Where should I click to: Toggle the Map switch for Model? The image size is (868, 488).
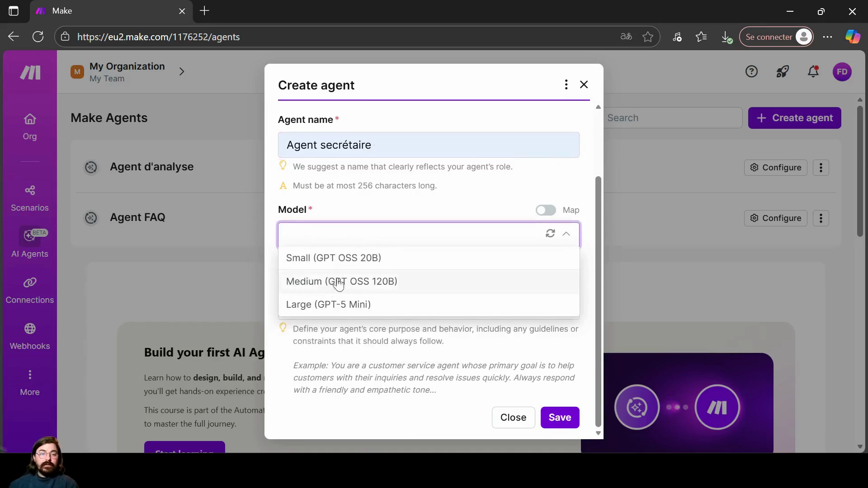pos(546,210)
